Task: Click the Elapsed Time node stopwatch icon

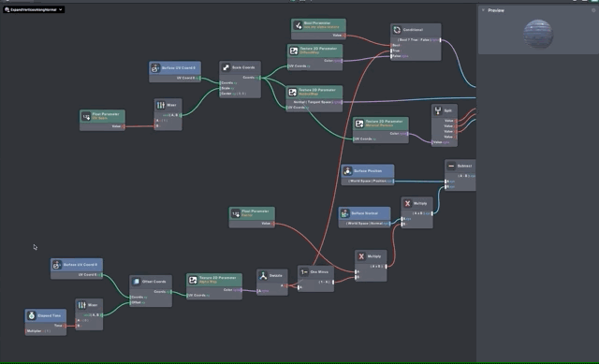Action: tap(32, 315)
